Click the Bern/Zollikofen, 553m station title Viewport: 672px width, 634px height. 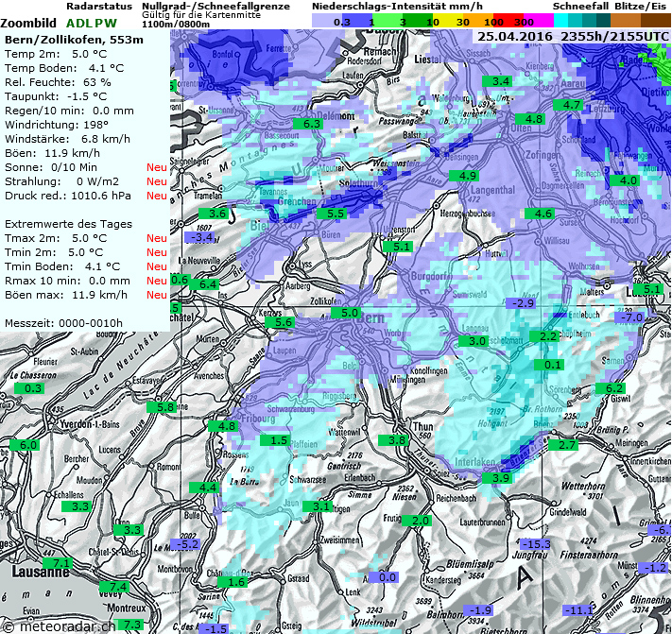(x=74, y=40)
